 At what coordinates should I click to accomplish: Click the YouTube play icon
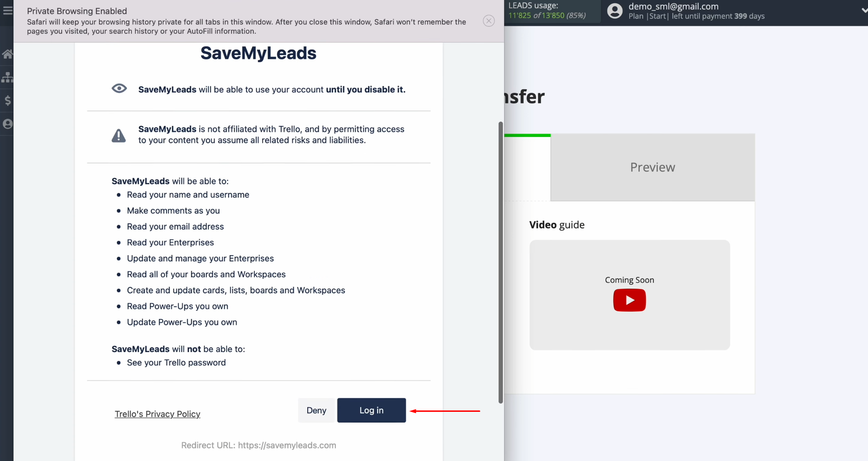[629, 300]
